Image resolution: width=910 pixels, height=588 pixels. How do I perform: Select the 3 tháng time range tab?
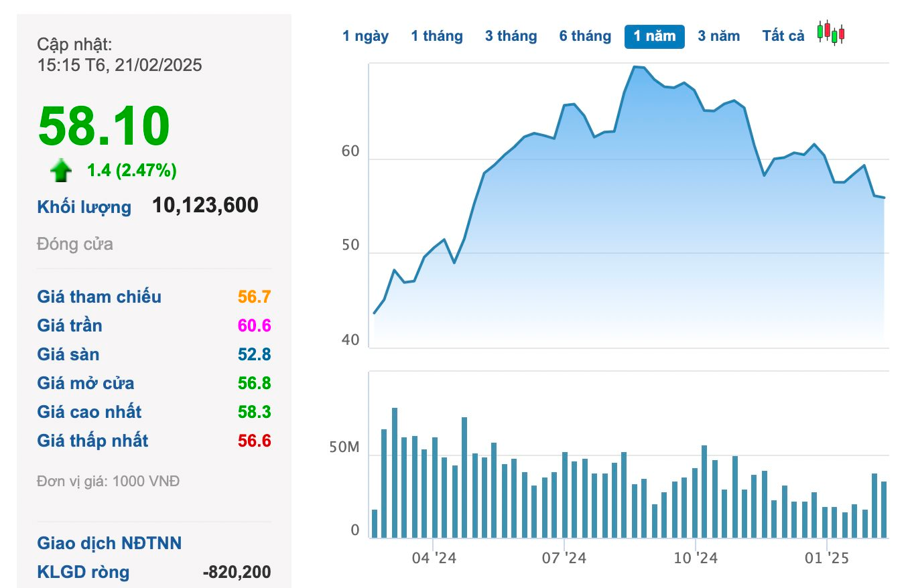coord(511,36)
